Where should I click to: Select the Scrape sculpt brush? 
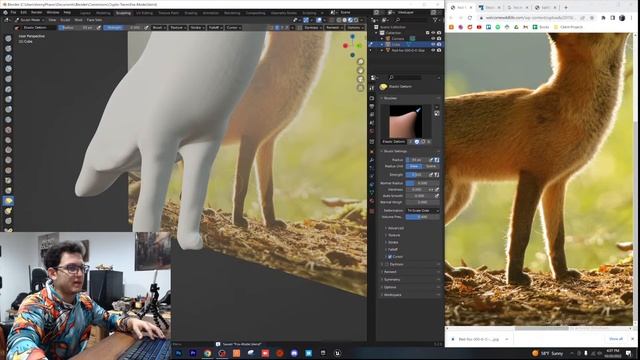pyautogui.click(x=8, y=160)
